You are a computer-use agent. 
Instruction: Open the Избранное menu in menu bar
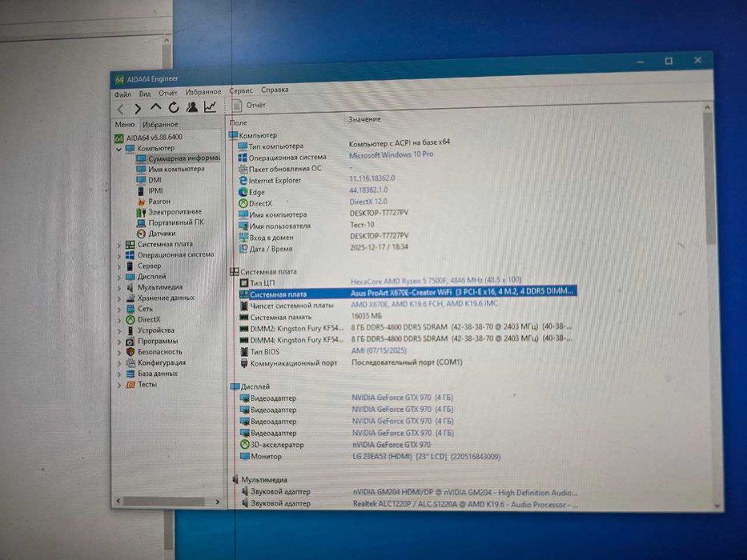click(x=203, y=91)
